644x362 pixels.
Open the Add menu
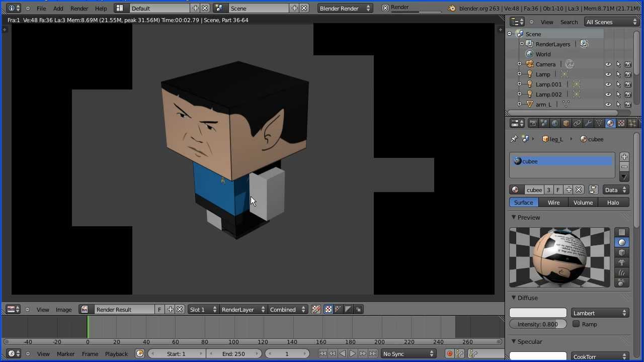(58, 8)
